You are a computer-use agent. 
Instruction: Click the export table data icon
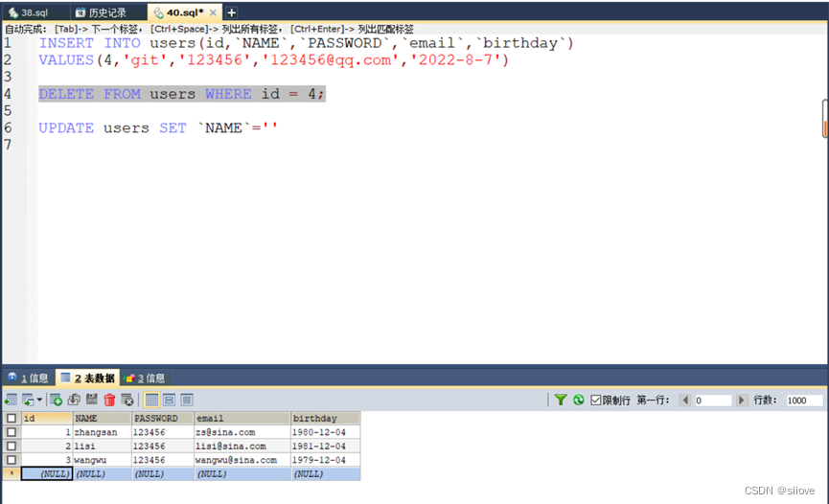point(11,400)
